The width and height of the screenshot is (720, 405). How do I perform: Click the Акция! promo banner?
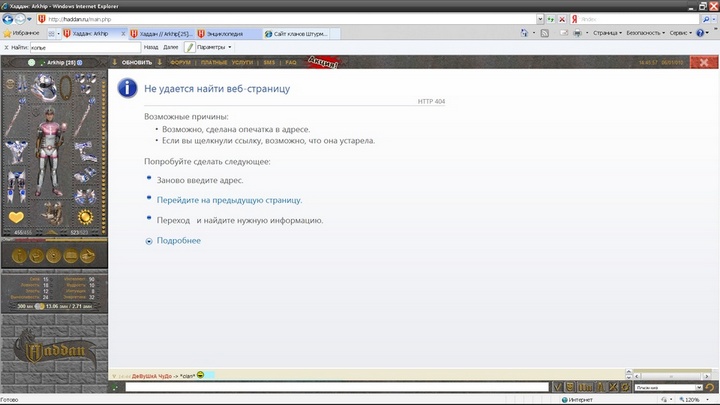pos(323,62)
